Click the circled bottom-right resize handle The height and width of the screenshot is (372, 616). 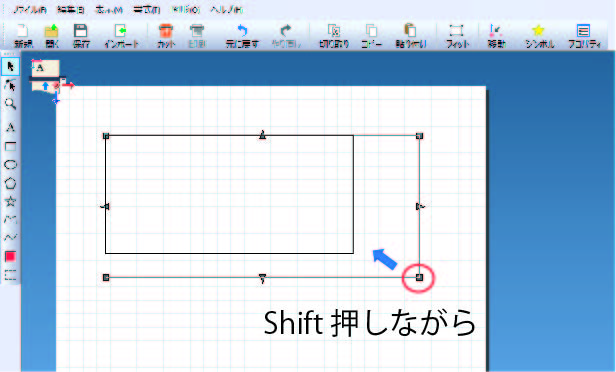pyautogui.click(x=419, y=277)
